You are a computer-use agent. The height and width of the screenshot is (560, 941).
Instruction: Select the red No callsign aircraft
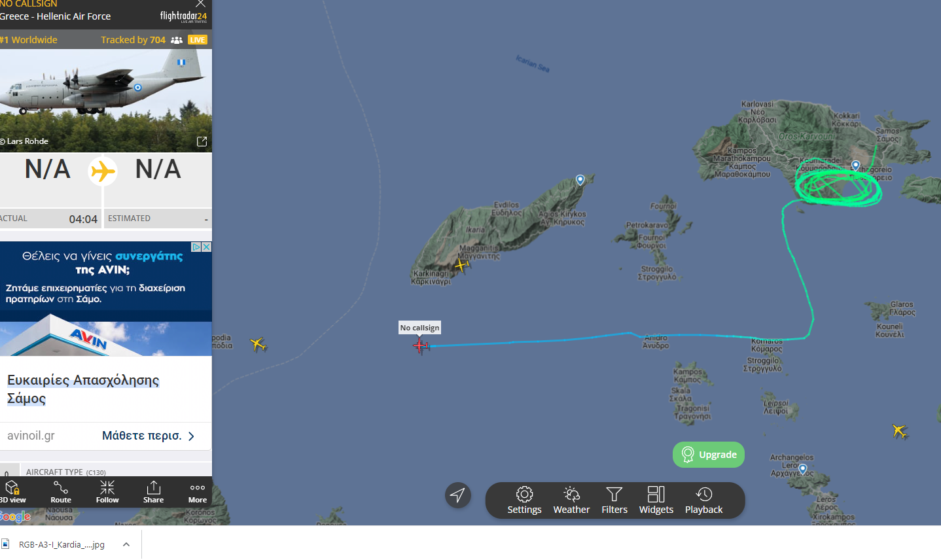tap(420, 345)
